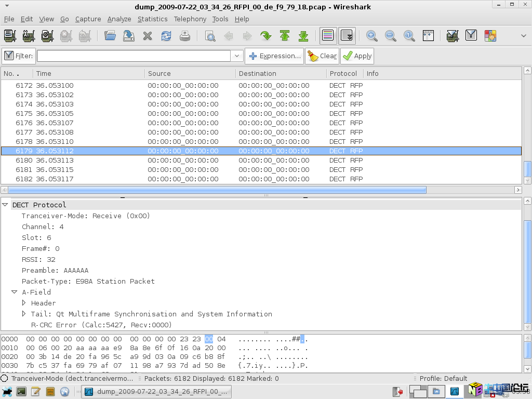Collapse the DECT Protocol tree node
Screen dimensions: 532x399
point(5,205)
